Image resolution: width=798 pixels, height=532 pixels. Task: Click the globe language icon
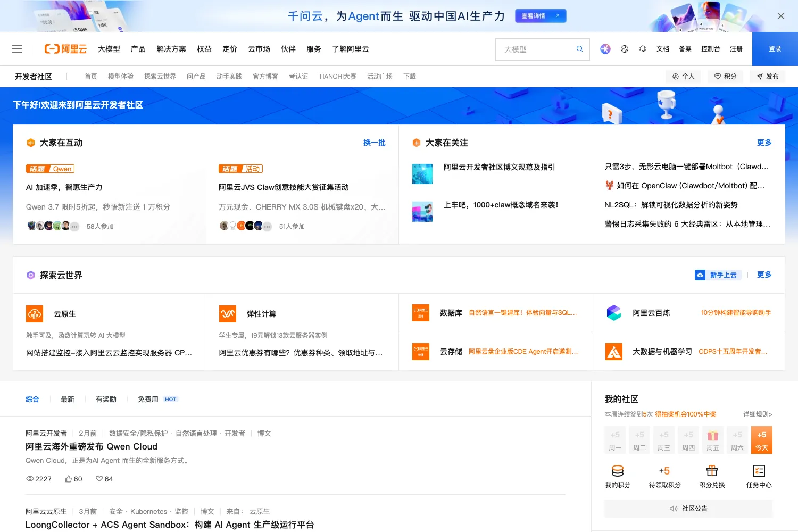point(625,49)
